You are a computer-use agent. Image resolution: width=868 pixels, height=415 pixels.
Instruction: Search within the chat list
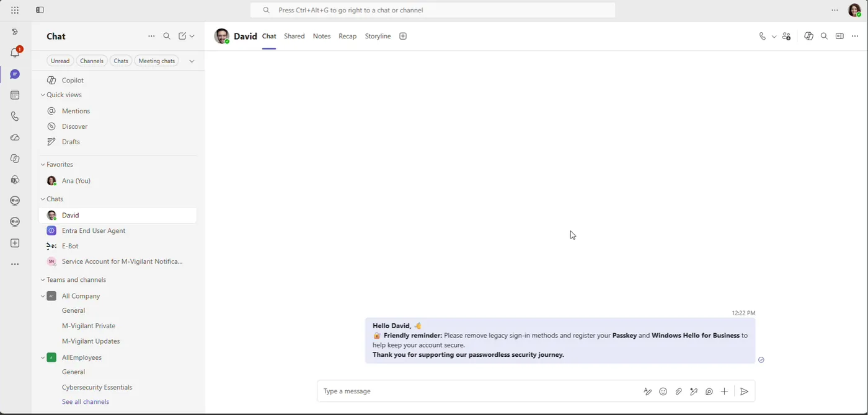point(167,37)
